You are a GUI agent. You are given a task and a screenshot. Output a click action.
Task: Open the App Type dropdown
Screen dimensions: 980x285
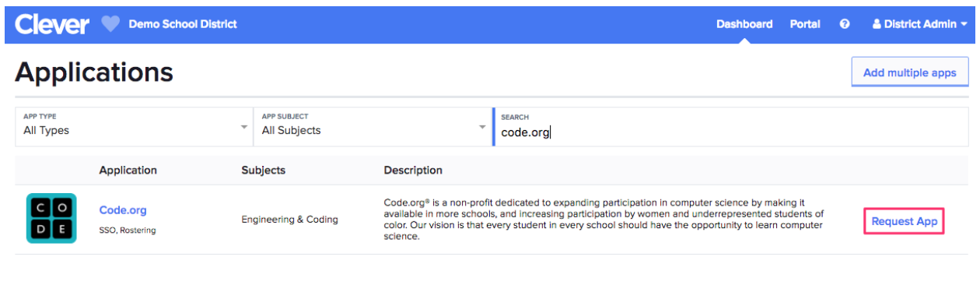134,126
